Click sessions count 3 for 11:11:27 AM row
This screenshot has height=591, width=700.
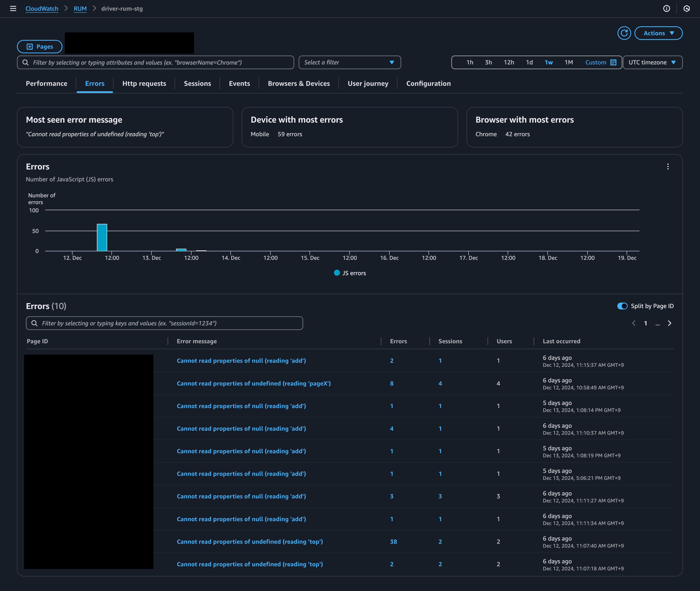click(x=440, y=496)
